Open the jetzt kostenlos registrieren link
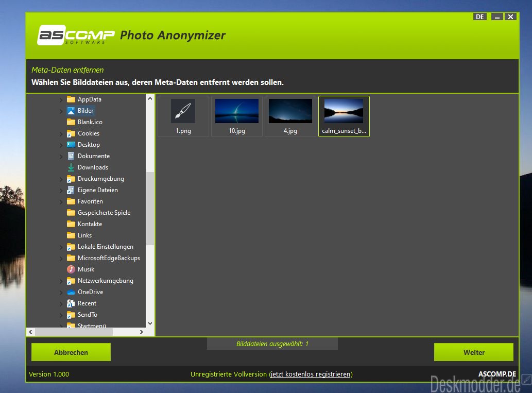This screenshot has height=393, width=532. 311,374
